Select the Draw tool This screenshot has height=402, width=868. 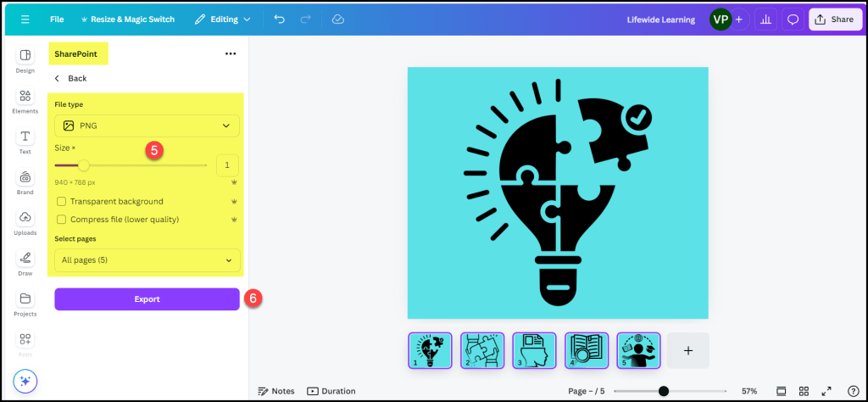[x=25, y=262]
